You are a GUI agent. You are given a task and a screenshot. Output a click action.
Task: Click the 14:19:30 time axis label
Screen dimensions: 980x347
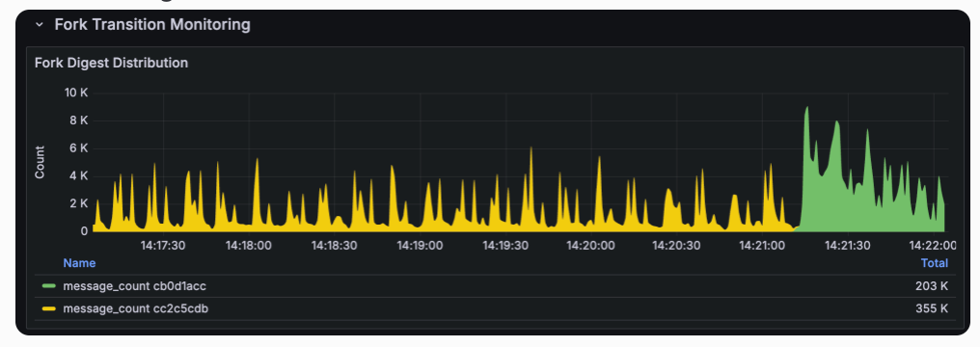tap(505, 245)
